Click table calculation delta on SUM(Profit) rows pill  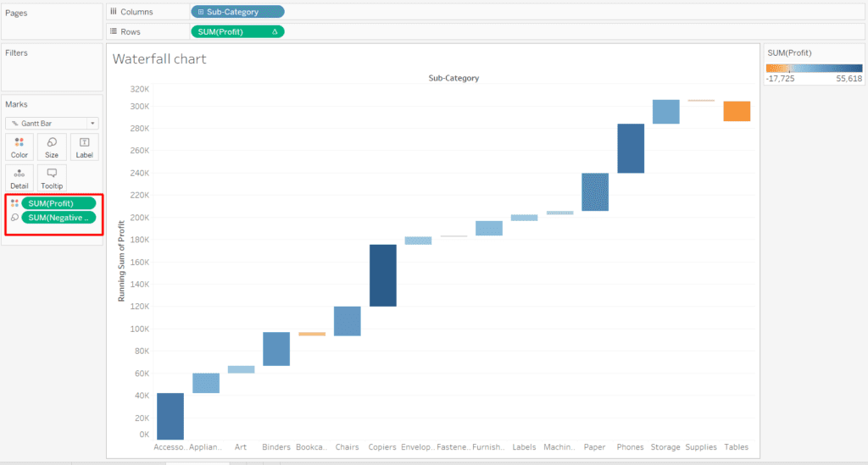tap(275, 32)
